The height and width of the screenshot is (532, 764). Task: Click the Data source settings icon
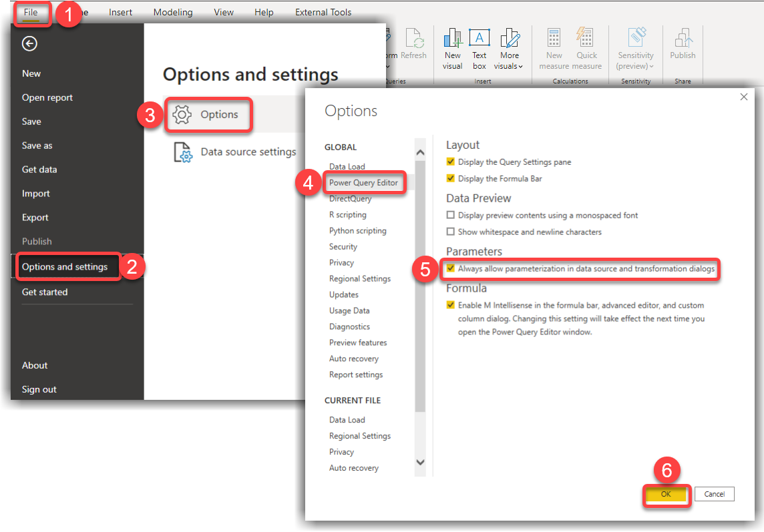click(183, 152)
